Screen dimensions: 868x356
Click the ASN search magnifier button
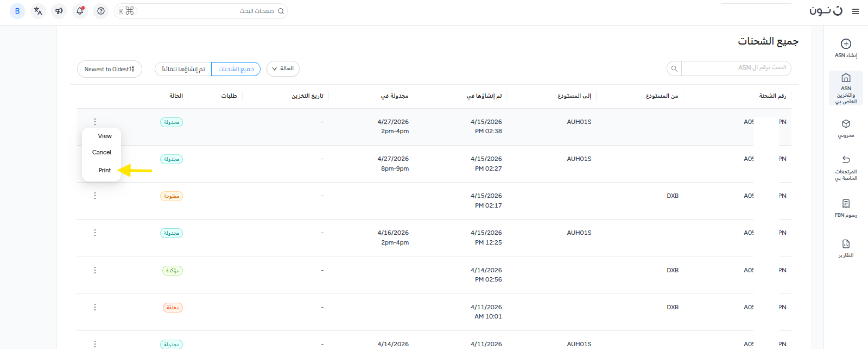[674, 68]
